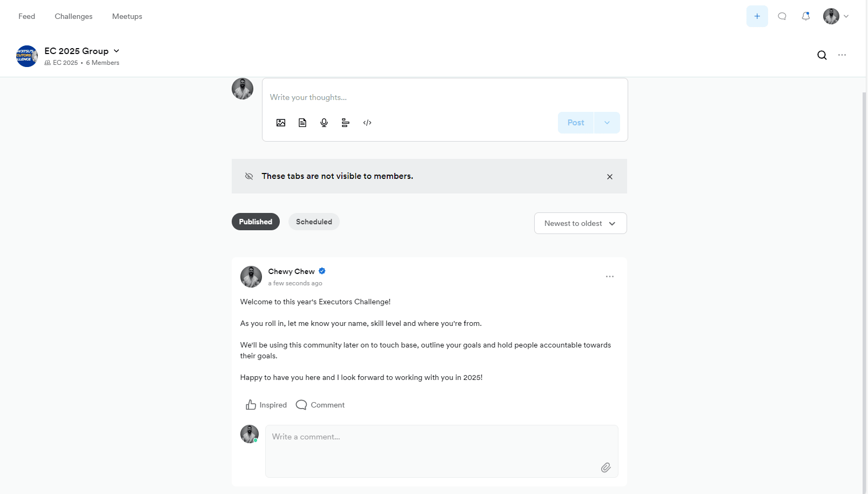The height and width of the screenshot is (494, 868).
Task: Go to the Challenges menu item
Action: (x=73, y=16)
